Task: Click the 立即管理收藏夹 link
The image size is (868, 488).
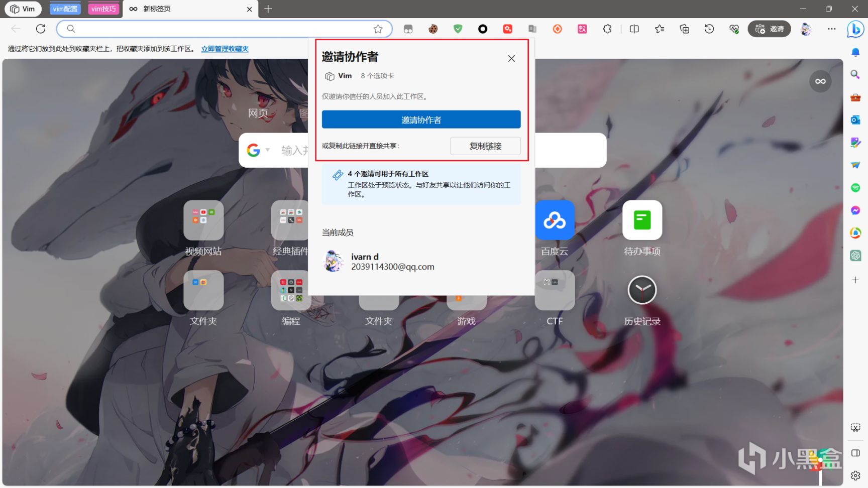Action: point(225,49)
